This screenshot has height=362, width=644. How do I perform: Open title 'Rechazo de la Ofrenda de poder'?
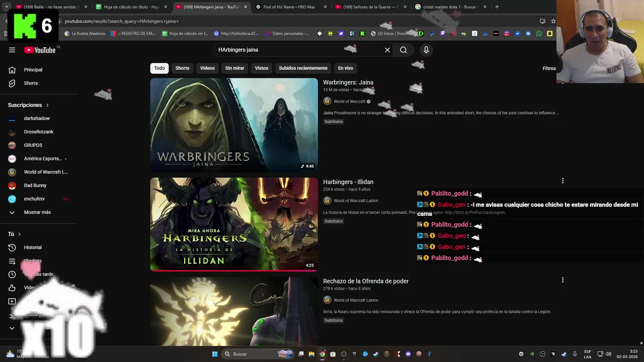tap(366, 281)
